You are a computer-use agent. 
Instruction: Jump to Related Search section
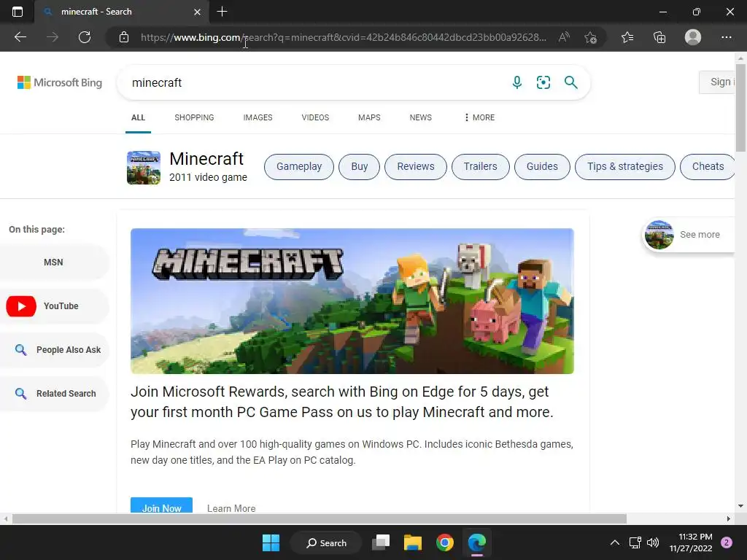55,394
